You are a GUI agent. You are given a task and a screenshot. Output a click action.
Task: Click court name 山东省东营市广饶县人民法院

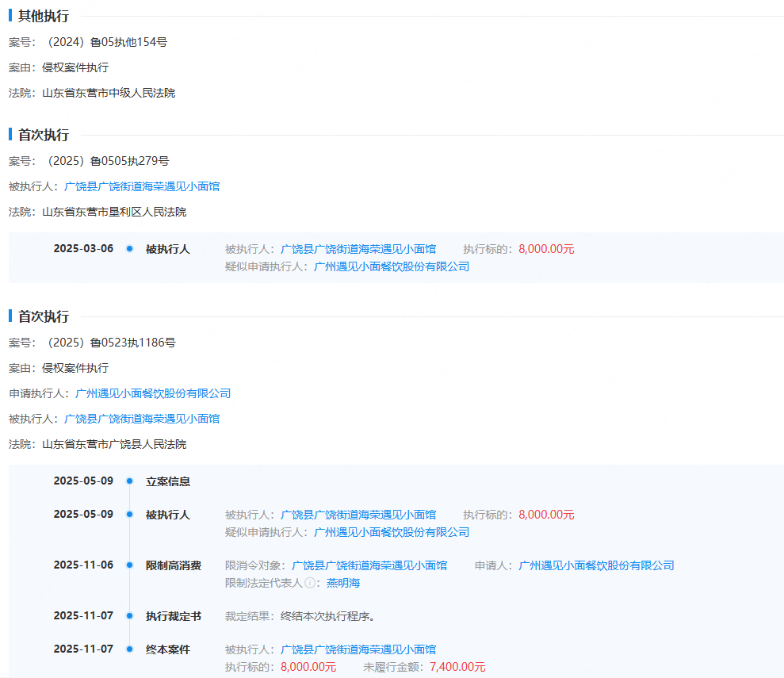(114, 445)
